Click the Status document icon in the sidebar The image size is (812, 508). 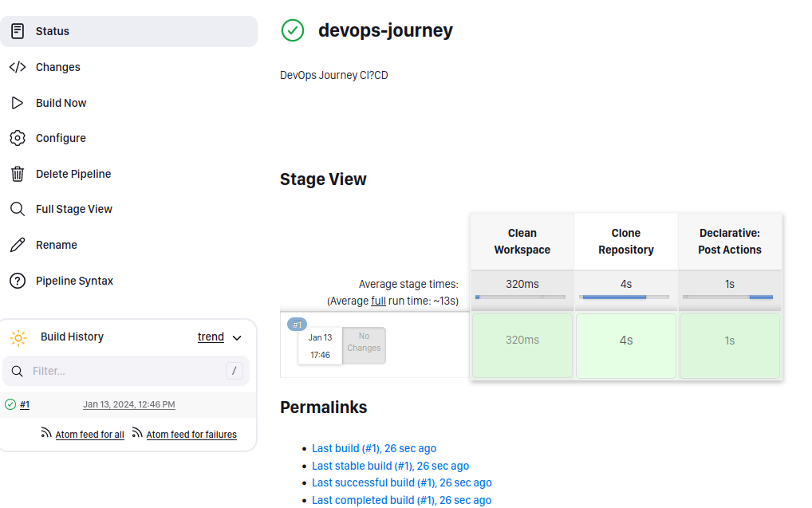[x=18, y=31]
